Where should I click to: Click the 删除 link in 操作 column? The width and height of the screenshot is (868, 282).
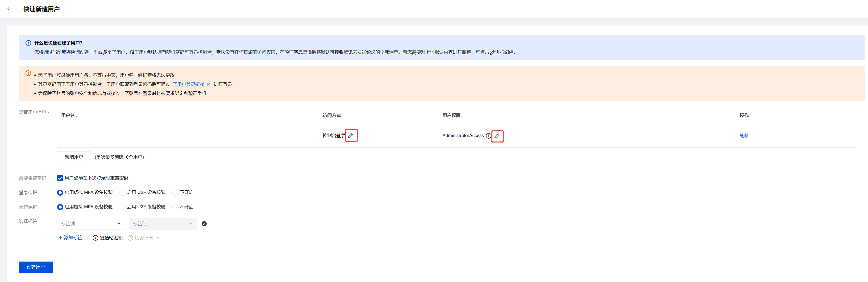(x=744, y=136)
